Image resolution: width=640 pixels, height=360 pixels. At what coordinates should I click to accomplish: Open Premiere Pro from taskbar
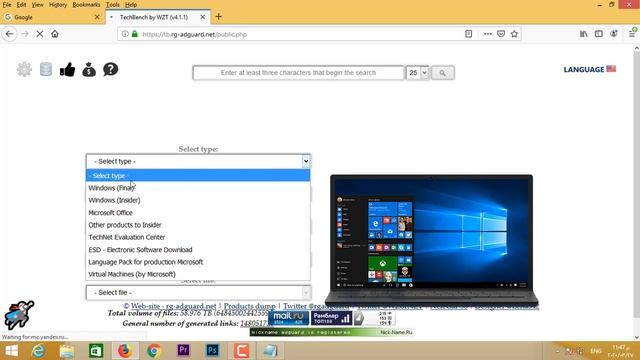183,351
